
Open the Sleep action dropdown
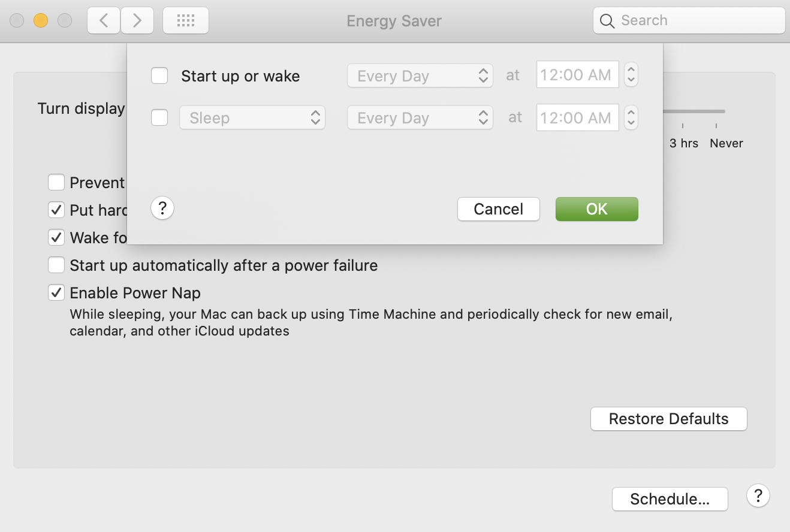tap(252, 118)
